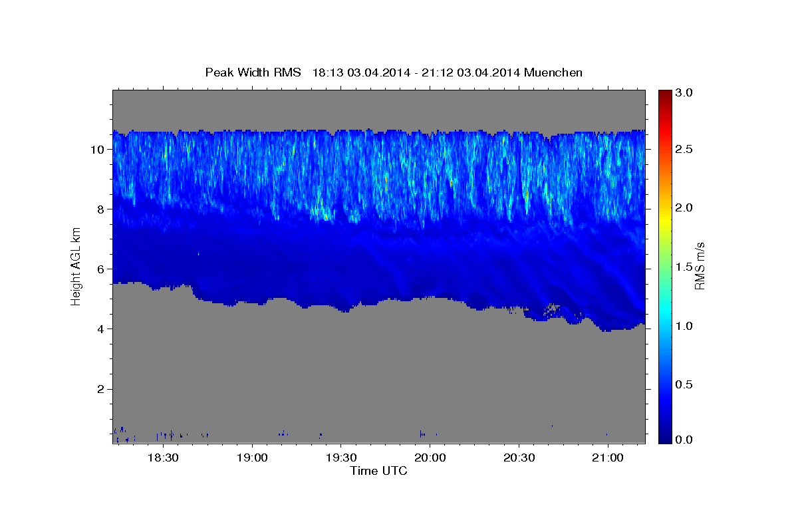Click the green middle section of colorbar
The image size is (798, 532).
tap(664, 266)
